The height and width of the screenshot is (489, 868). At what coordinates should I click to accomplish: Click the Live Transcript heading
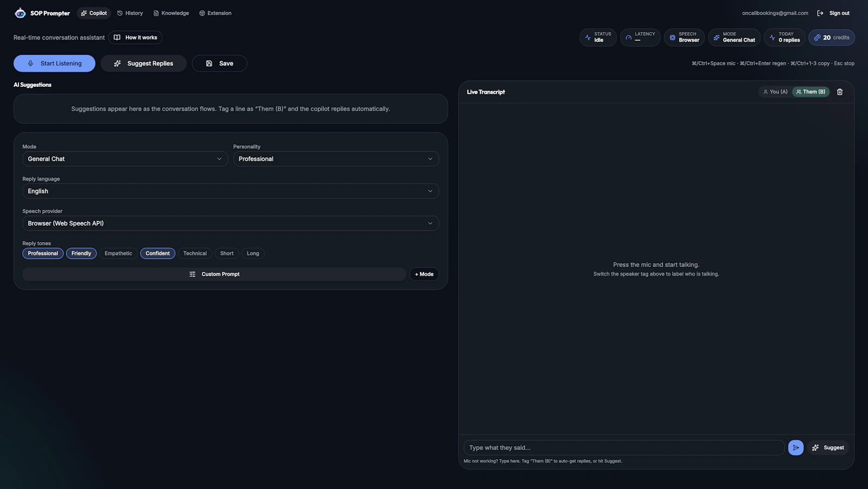[486, 92]
